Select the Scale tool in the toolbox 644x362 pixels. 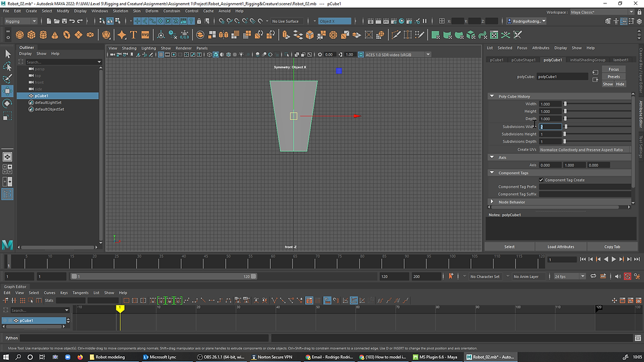pos(7,117)
